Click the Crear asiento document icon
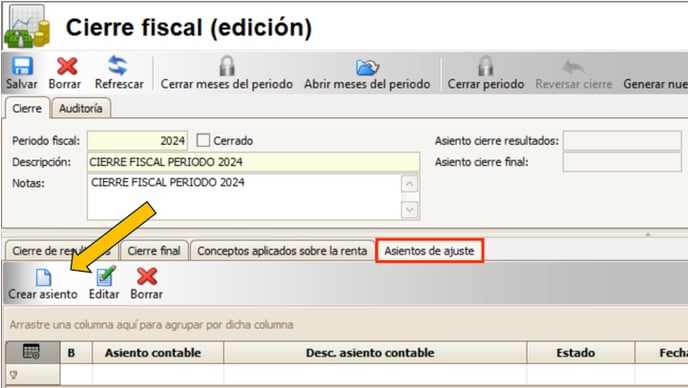688x388 pixels. [x=43, y=277]
